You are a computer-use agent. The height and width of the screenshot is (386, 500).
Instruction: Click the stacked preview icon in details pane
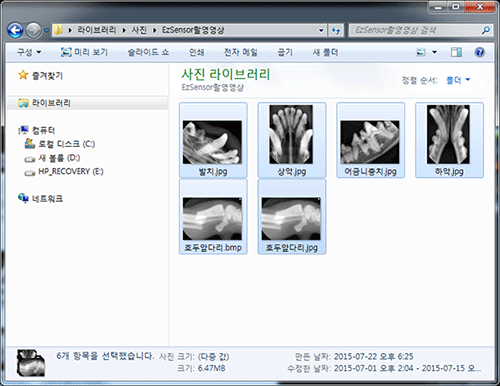coord(31,363)
